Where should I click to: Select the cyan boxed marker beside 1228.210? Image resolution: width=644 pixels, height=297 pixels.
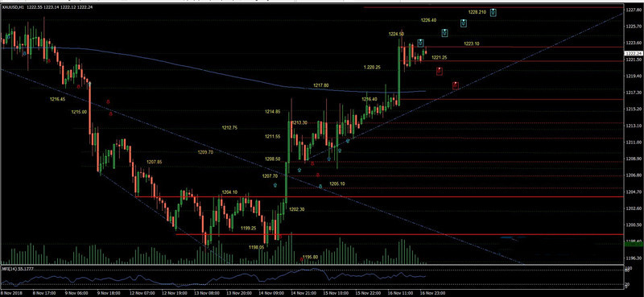point(493,12)
